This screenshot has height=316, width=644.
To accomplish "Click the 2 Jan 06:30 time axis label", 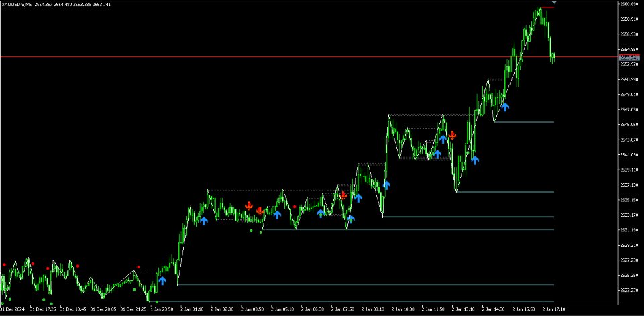I will coord(313,309).
